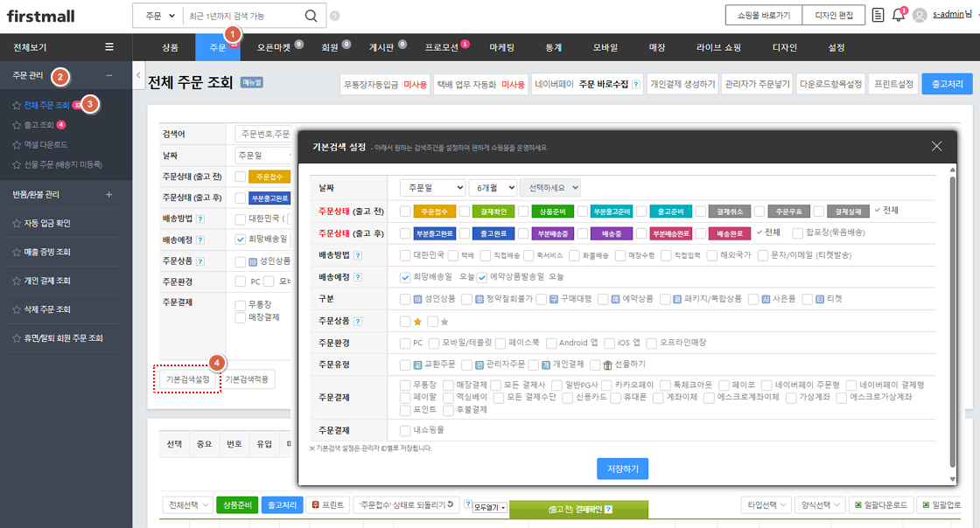Screen dimensions: 980x528
Task: Open the document list icon in header
Action: pos(878,15)
